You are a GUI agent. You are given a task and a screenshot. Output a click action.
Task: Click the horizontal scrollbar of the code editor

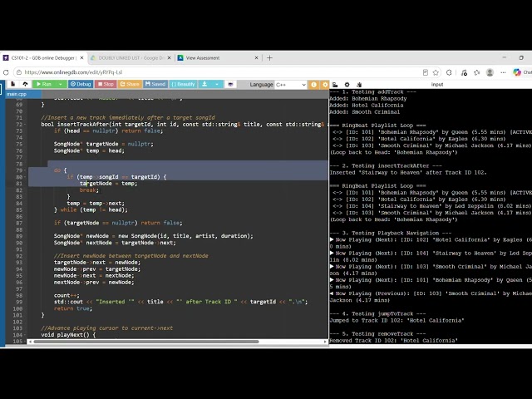pos(146,342)
